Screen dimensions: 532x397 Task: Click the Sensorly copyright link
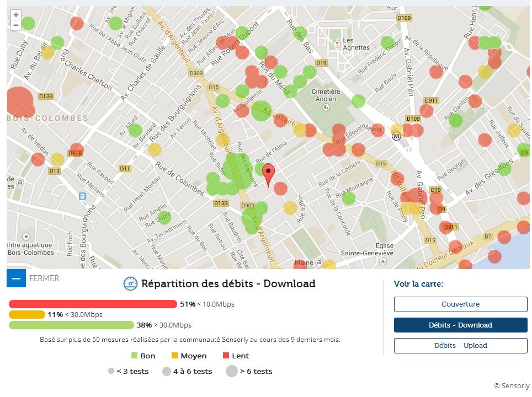pyautogui.click(x=512, y=386)
